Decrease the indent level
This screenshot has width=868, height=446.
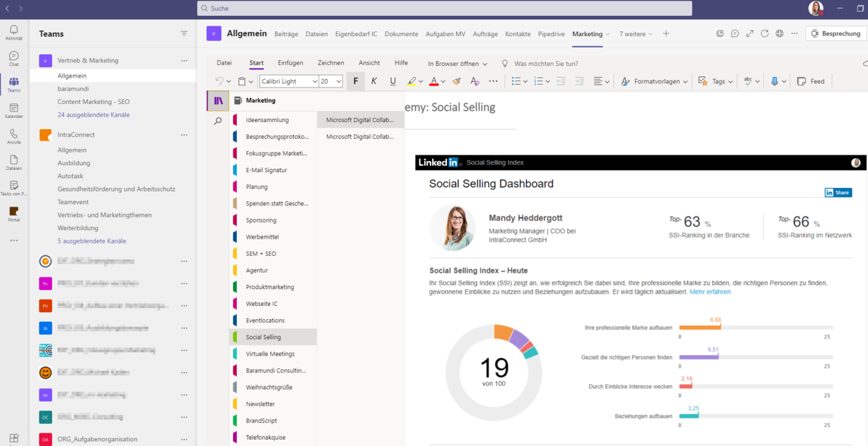pos(561,81)
